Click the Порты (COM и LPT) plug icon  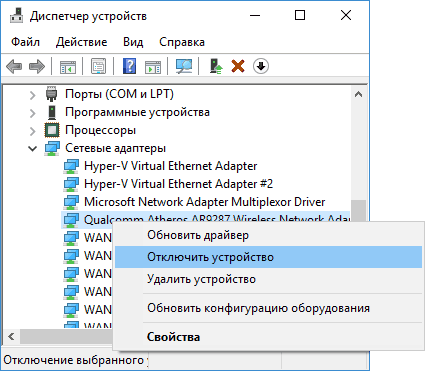(x=51, y=94)
